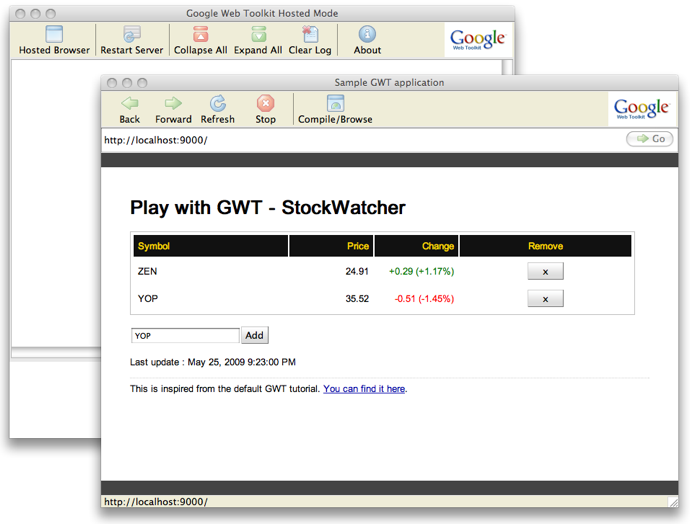
Task: Remove the ZEN stock row
Action: (545, 271)
